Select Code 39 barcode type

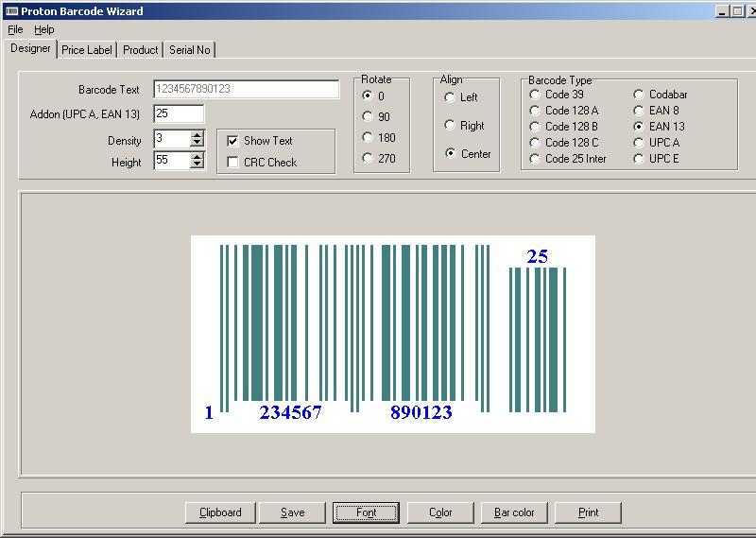coord(535,95)
